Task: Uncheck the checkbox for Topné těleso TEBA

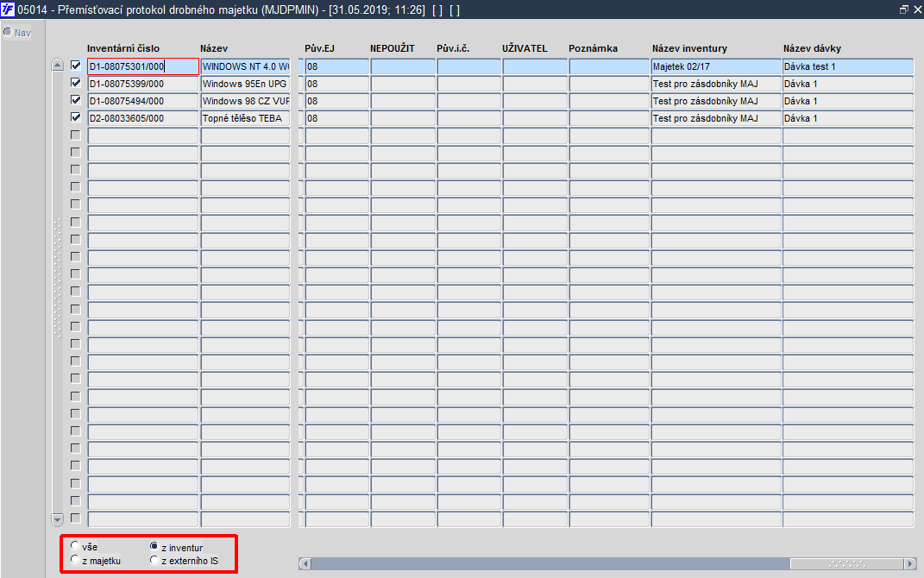Action: pos(75,117)
